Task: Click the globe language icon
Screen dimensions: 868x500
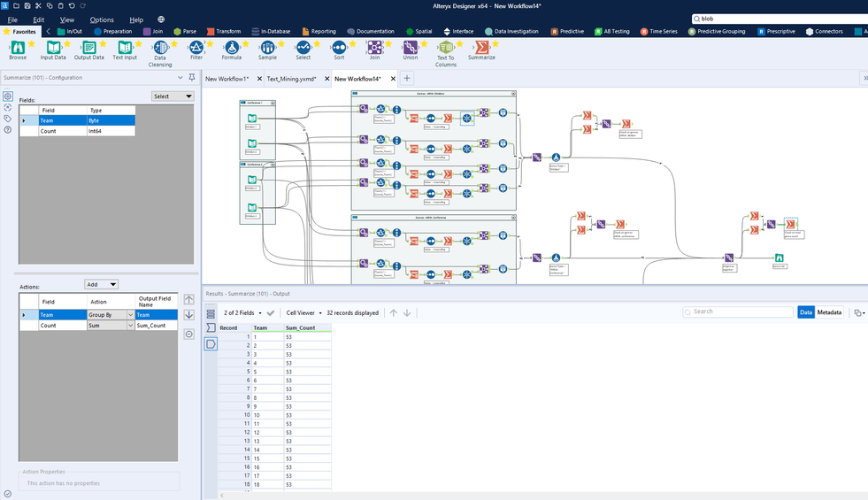Action: 161,19
